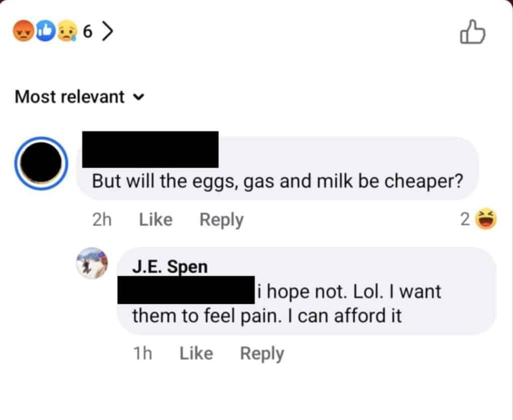Click the chevron next to Most relevant
Image resolution: width=513 pixels, height=420 pixels.
pyautogui.click(x=139, y=97)
